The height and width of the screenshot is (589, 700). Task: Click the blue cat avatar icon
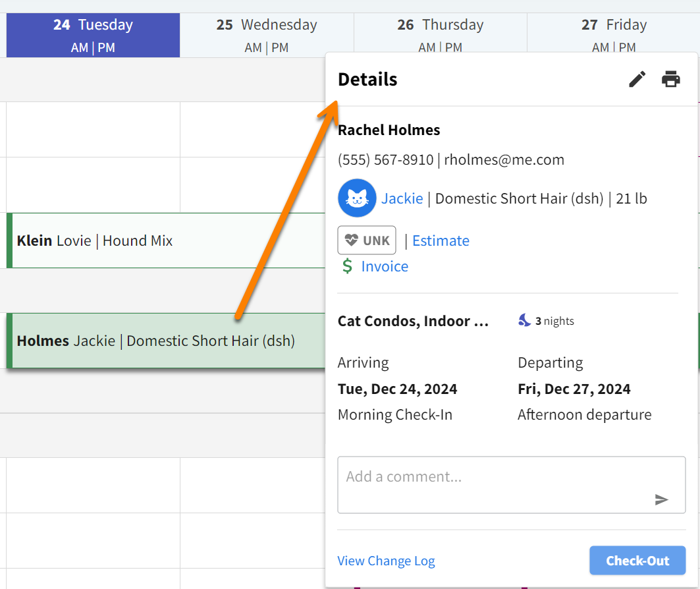(357, 198)
